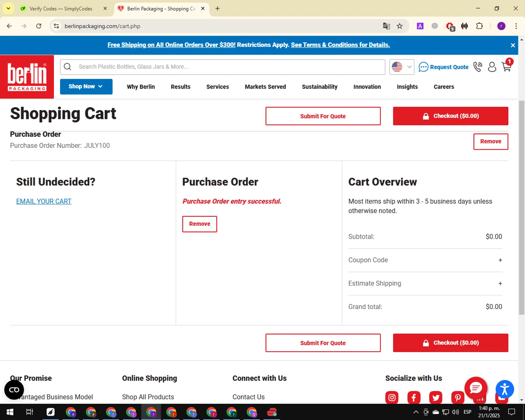Switch keyboard language ESP indicator

click(x=467, y=412)
